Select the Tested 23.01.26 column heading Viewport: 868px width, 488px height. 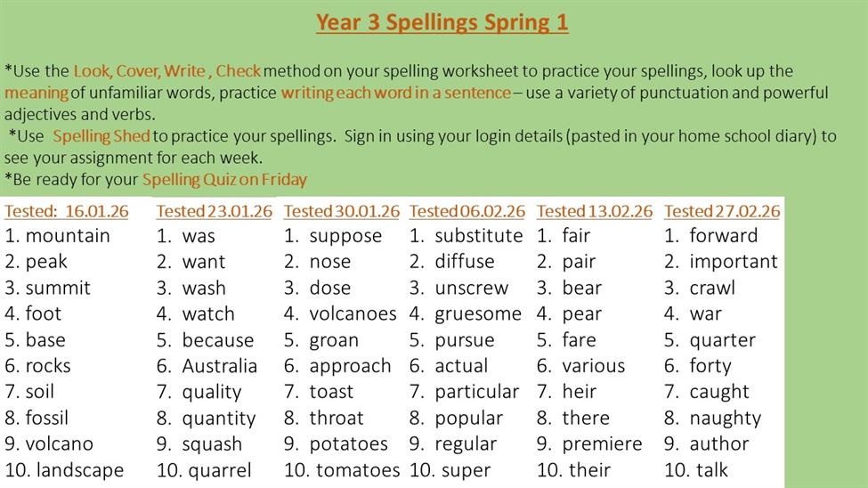click(x=214, y=211)
